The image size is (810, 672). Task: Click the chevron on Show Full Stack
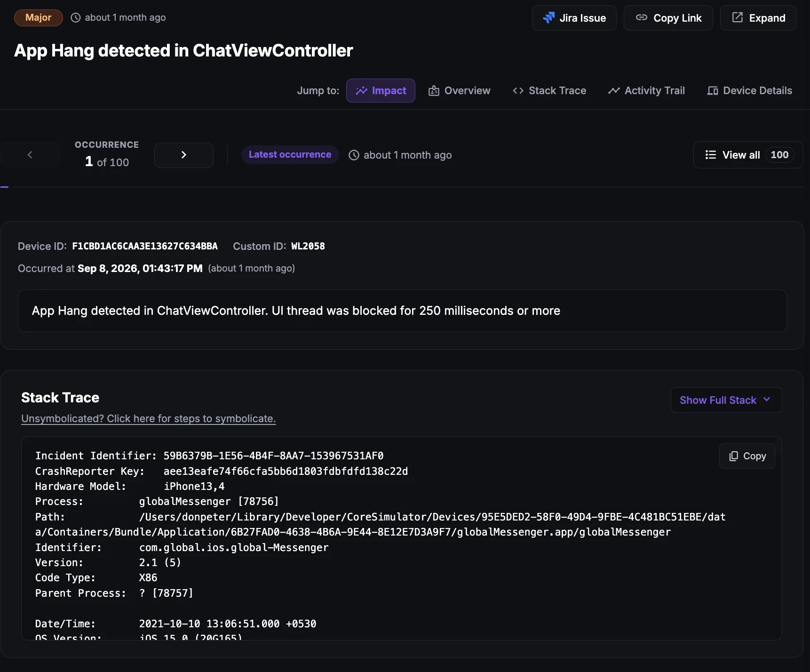pyautogui.click(x=767, y=400)
